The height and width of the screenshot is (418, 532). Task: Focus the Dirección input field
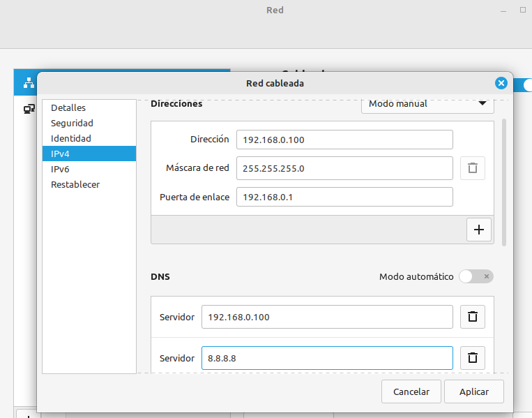(x=344, y=140)
